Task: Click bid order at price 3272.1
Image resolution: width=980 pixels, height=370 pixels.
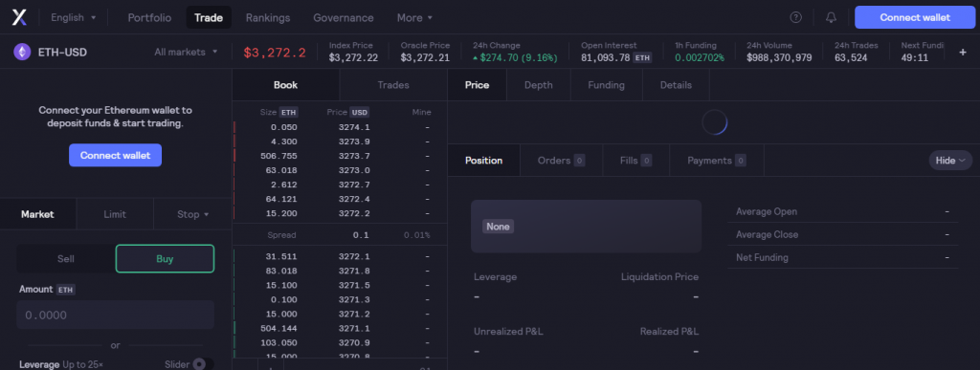Action: 340,256
